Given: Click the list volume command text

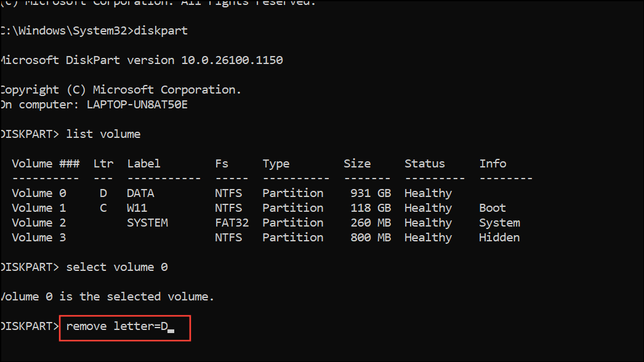Looking at the screenshot, I should pos(103,134).
